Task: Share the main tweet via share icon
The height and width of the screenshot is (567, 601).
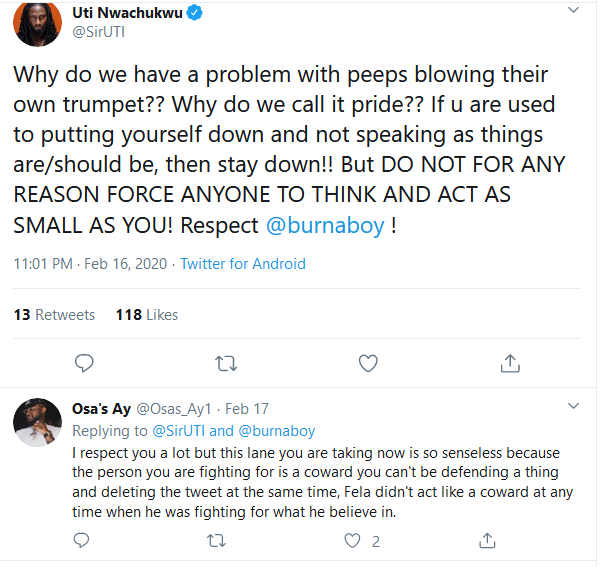Action: 509,362
